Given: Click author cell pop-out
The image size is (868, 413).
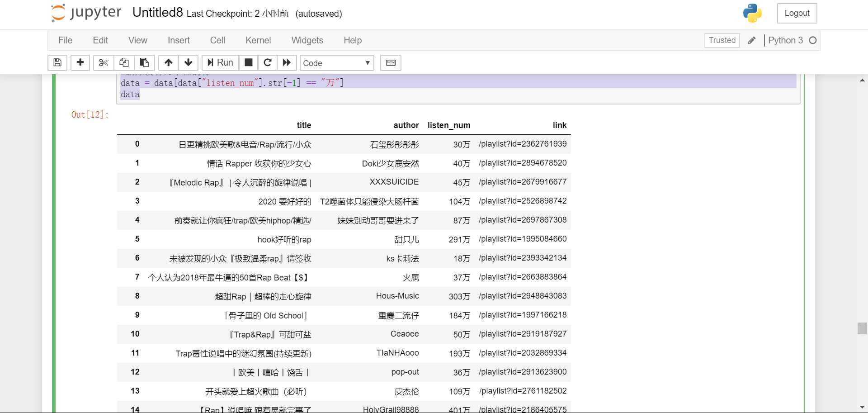Looking at the screenshot, I should (x=405, y=372).
